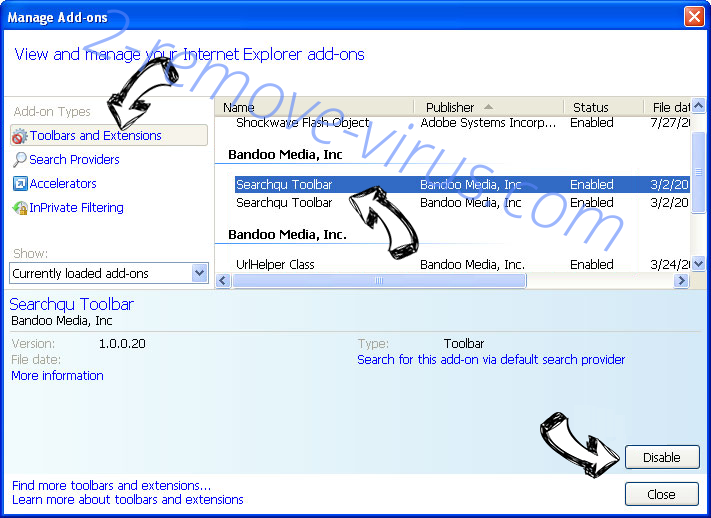Click the list's scroll down arrow
The width and height of the screenshot is (711, 518).
click(x=699, y=264)
